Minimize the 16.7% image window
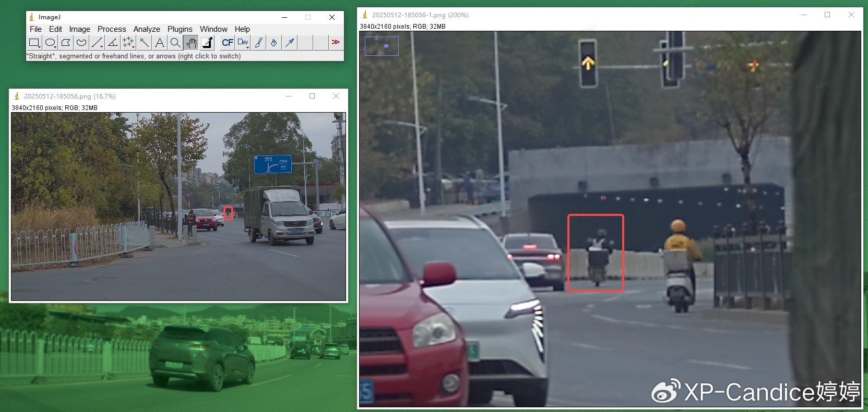The width and height of the screenshot is (868, 412). tap(289, 96)
